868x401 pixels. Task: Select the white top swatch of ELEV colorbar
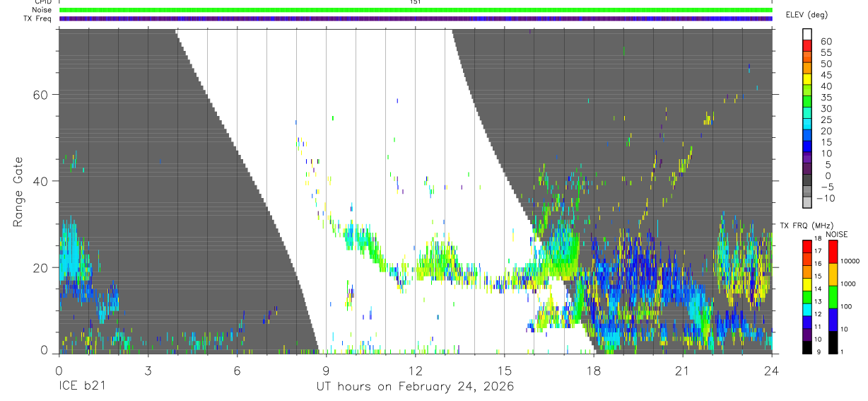pos(808,35)
